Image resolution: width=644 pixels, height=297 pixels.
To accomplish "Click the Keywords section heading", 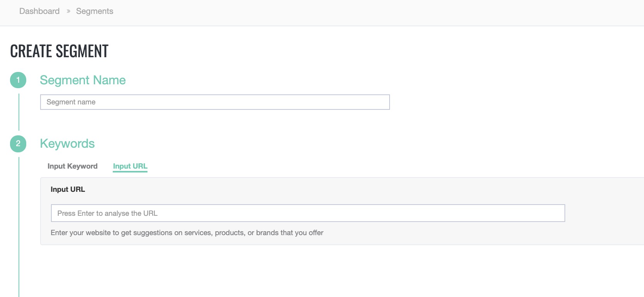I will coord(67,143).
